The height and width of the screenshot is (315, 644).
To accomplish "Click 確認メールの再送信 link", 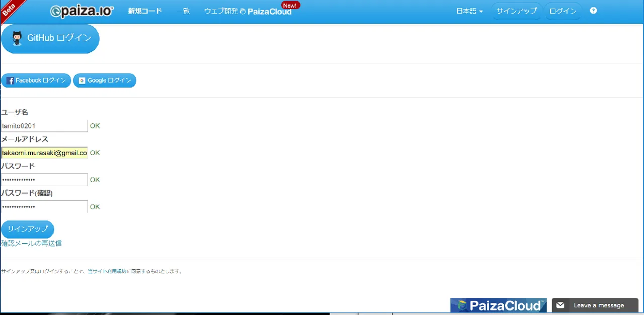I will (x=31, y=244).
